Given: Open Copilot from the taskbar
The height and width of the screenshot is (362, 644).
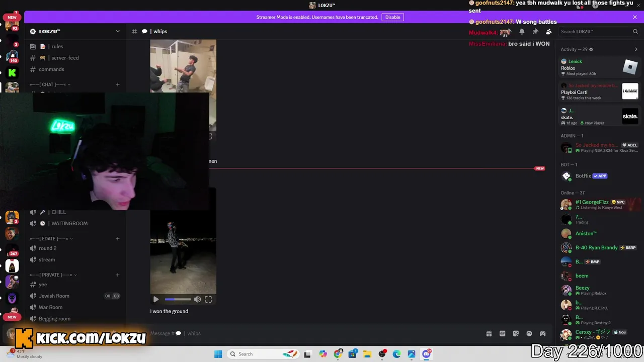Looking at the screenshot, I should point(323,354).
